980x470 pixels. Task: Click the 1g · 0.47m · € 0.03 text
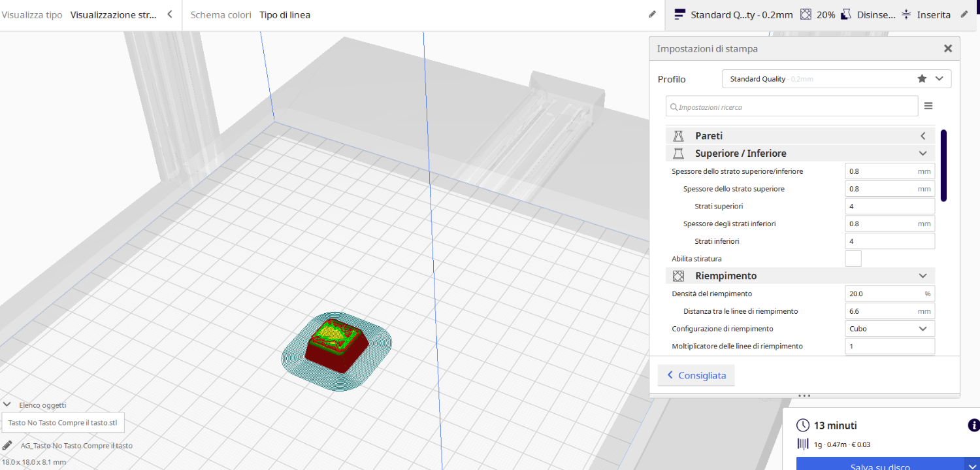[x=842, y=445]
